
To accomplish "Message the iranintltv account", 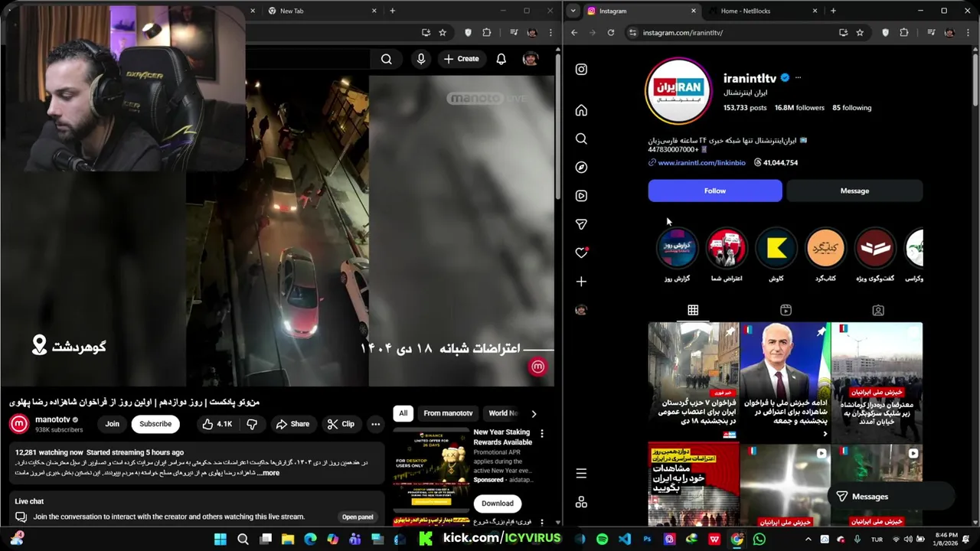I will (x=854, y=191).
